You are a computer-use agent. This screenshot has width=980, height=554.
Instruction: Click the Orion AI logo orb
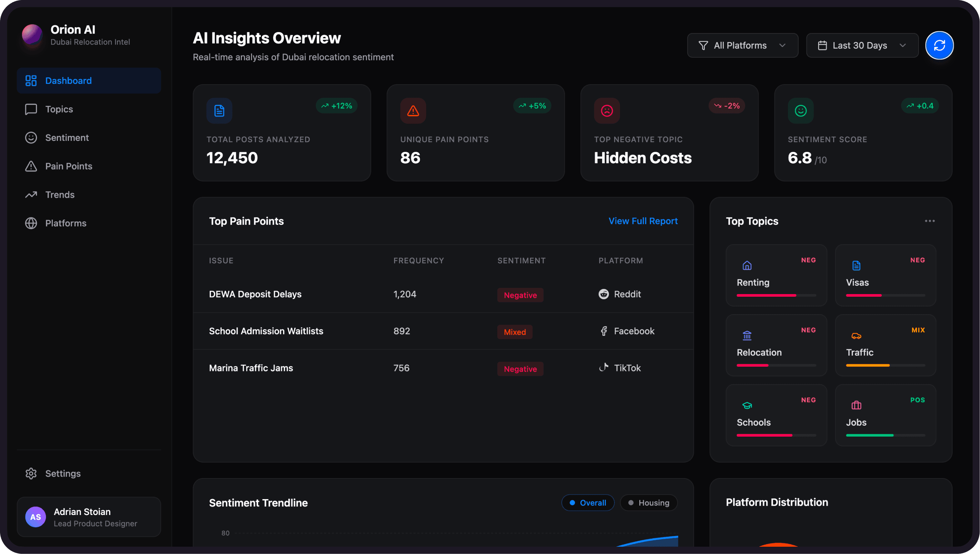coord(32,35)
